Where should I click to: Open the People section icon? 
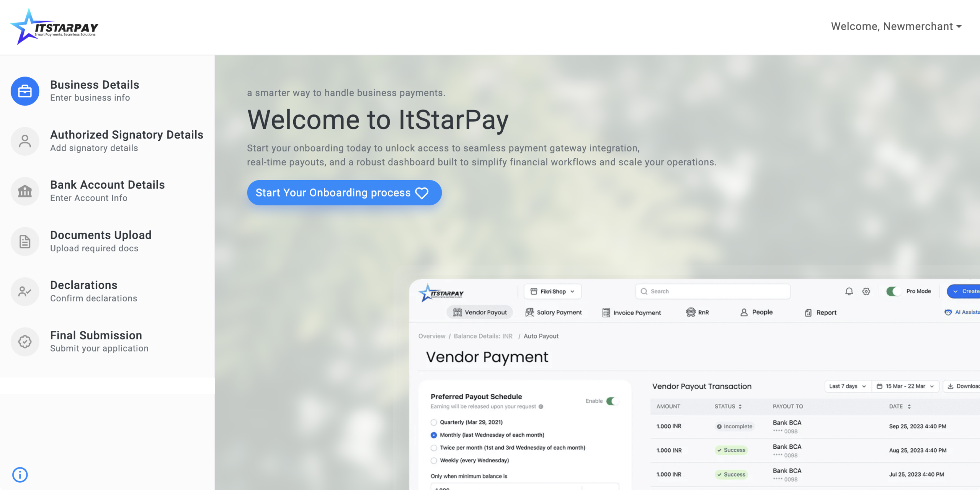pos(743,312)
